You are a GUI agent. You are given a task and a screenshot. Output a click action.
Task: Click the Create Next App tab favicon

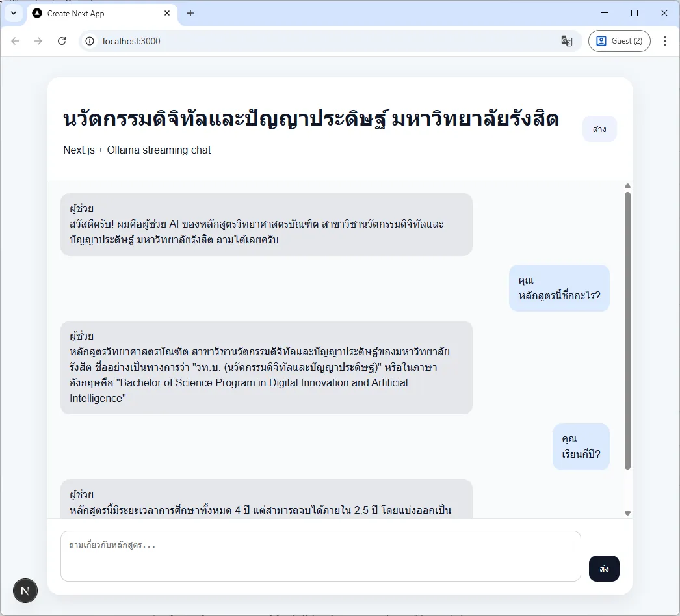click(37, 13)
